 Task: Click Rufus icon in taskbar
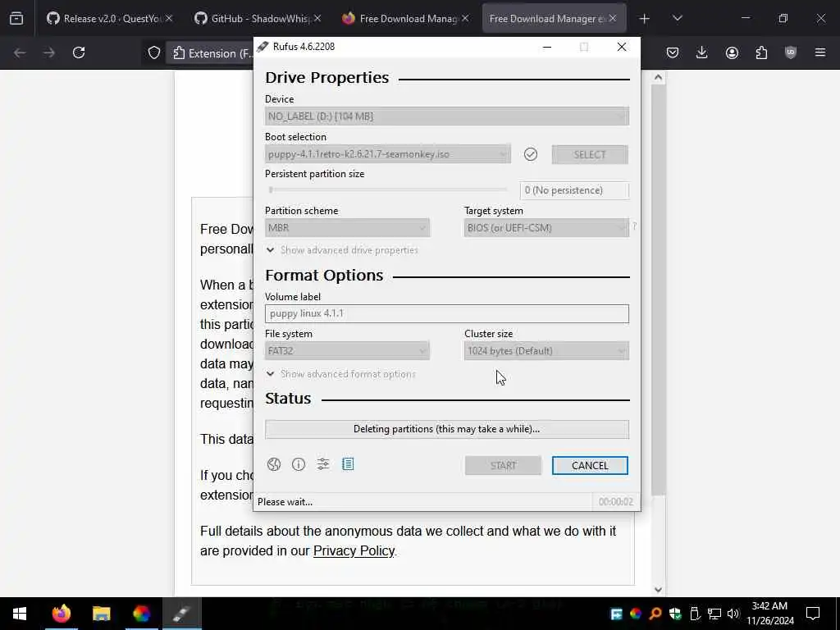(x=181, y=614)
